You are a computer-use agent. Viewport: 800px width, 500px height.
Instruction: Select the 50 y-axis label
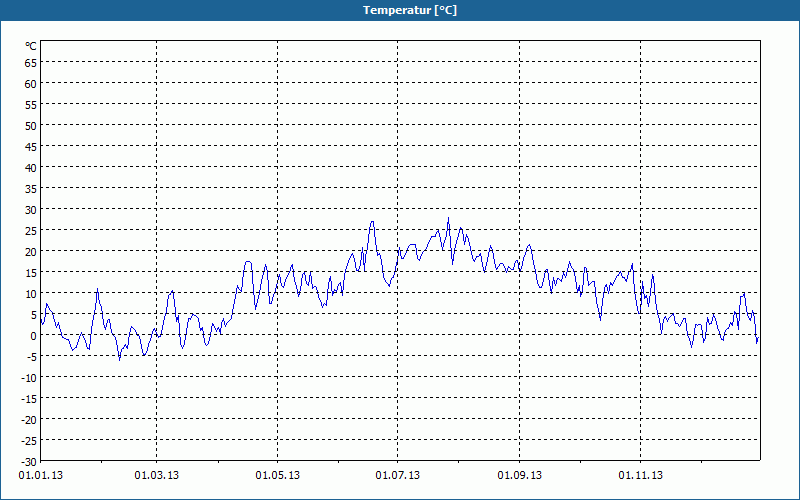(x=31, y=126)
